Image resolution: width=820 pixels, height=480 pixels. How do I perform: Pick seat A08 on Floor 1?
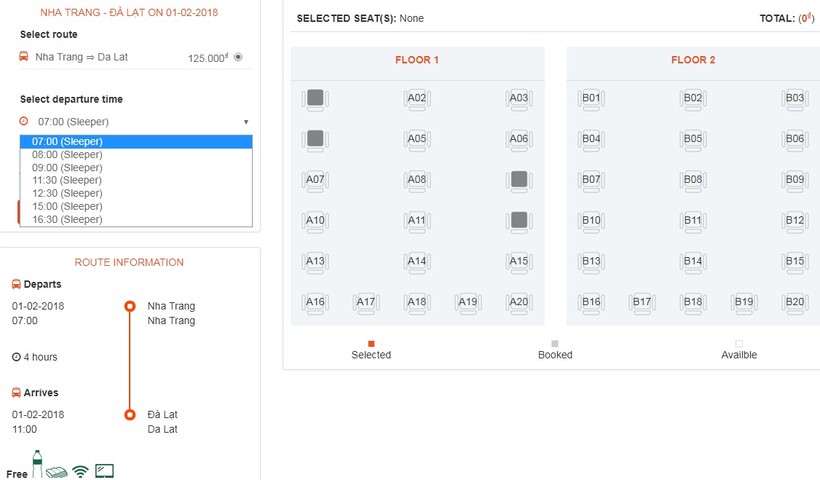417,180
